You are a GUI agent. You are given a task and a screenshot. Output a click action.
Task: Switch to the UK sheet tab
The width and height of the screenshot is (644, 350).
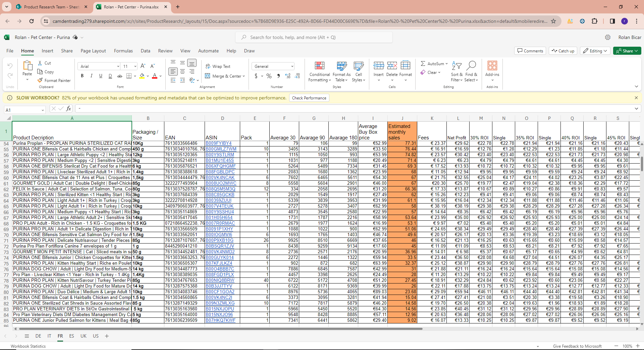(x=84, y=336)
